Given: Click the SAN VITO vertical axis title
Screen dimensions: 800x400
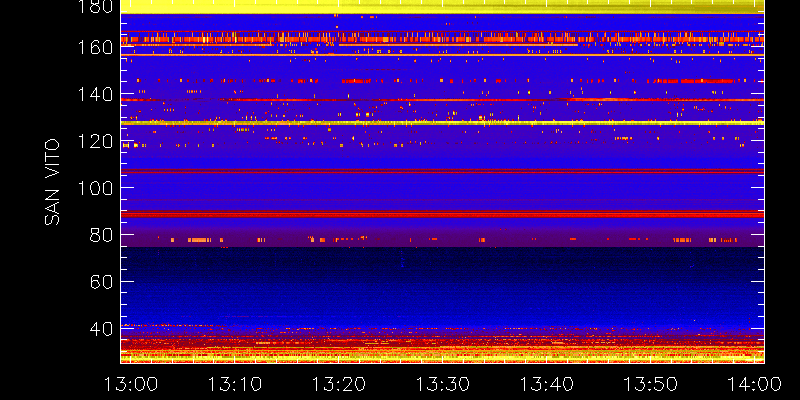Looking at the screenshot, I should click(x=52, y=182).
